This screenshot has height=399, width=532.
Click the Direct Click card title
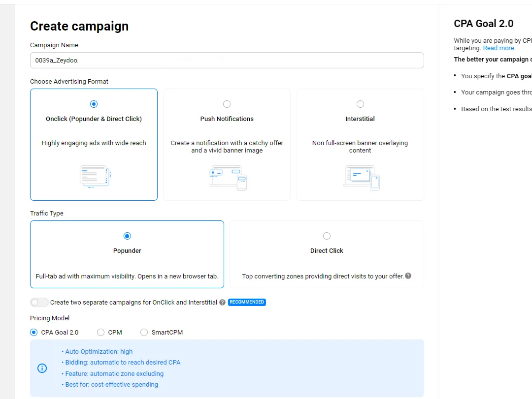(x=327, y=250)
